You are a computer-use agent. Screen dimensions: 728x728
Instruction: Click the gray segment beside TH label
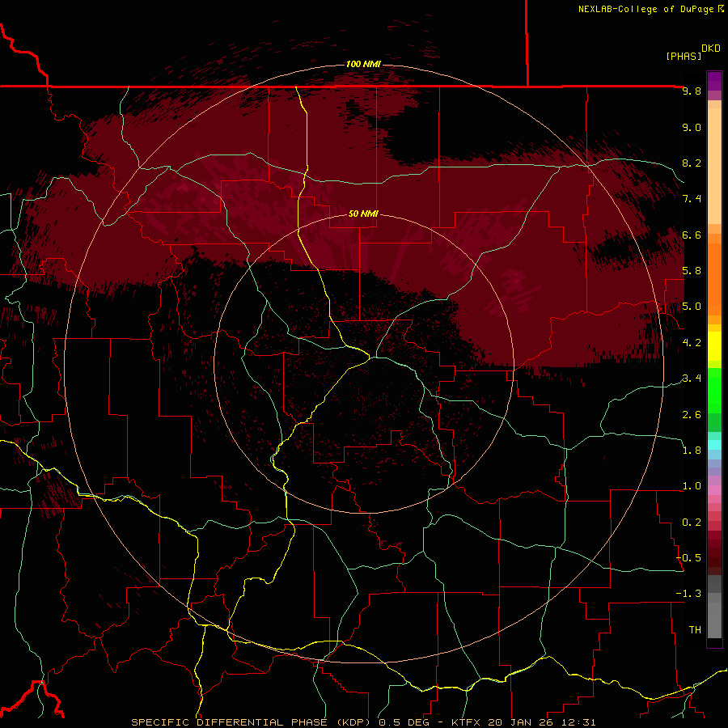coord(714,621)
